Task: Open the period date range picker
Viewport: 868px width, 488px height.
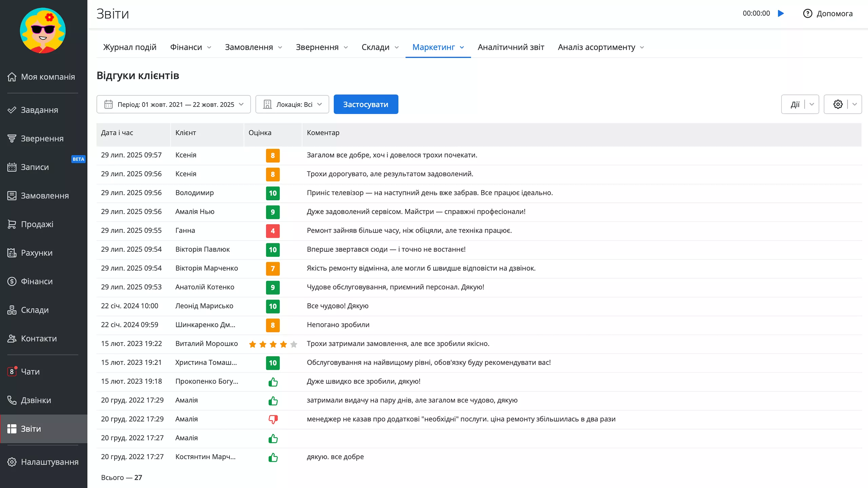Action: 174,104
